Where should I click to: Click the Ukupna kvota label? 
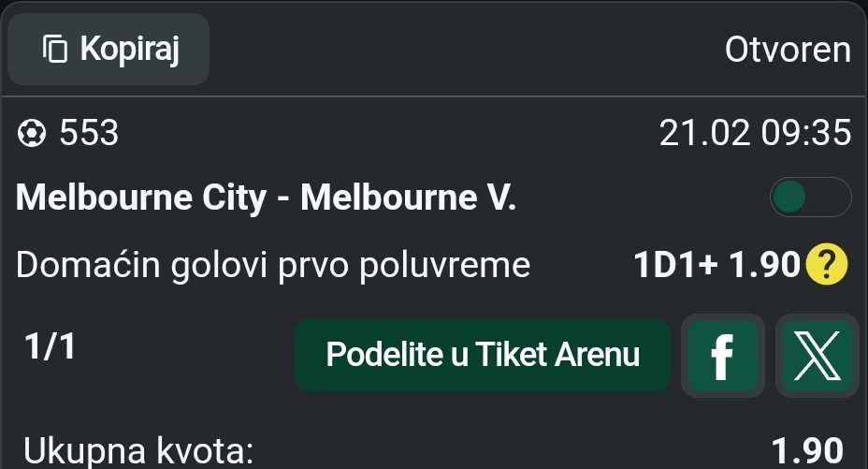[x=138, y=451]
